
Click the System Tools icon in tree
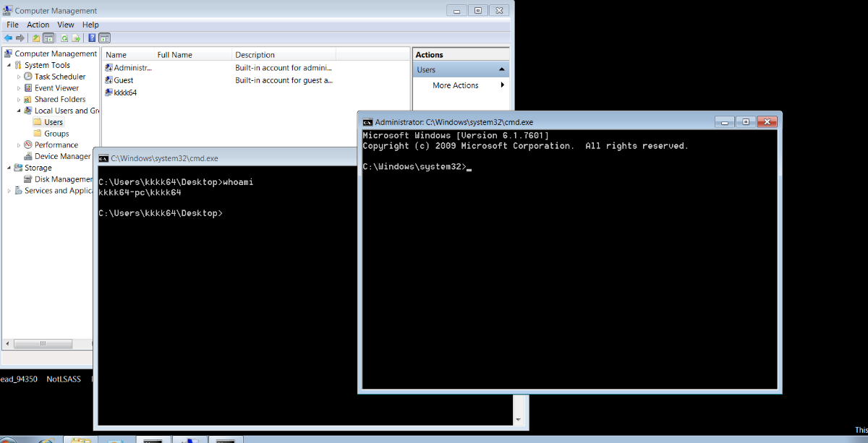[18, 65]
